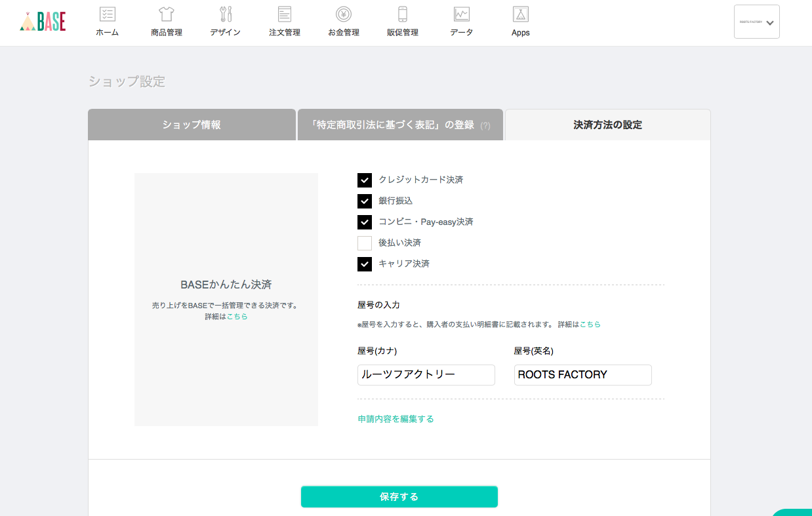Open データ chart icon
Image resolution: width=812 pixels, height=516 pixels.
[461, 14]
